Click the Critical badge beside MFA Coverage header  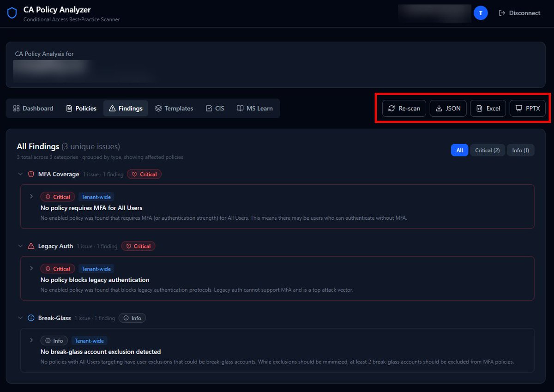tap(144, 175)
